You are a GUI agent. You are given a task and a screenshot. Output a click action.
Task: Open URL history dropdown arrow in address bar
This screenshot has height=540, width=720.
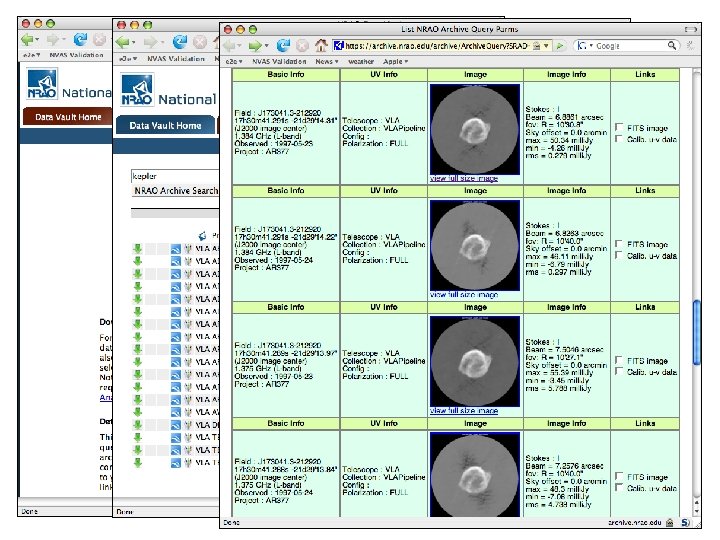[x=546, y=46]
